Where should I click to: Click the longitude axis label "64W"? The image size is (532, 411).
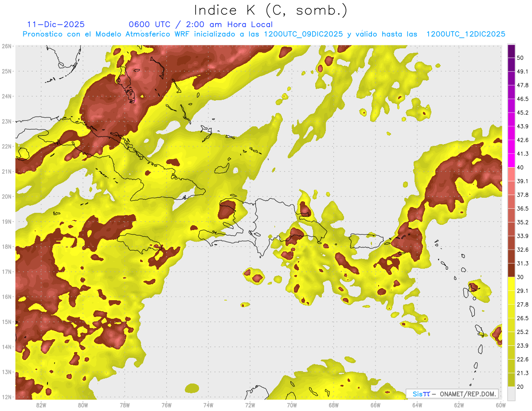coord(417,405)
